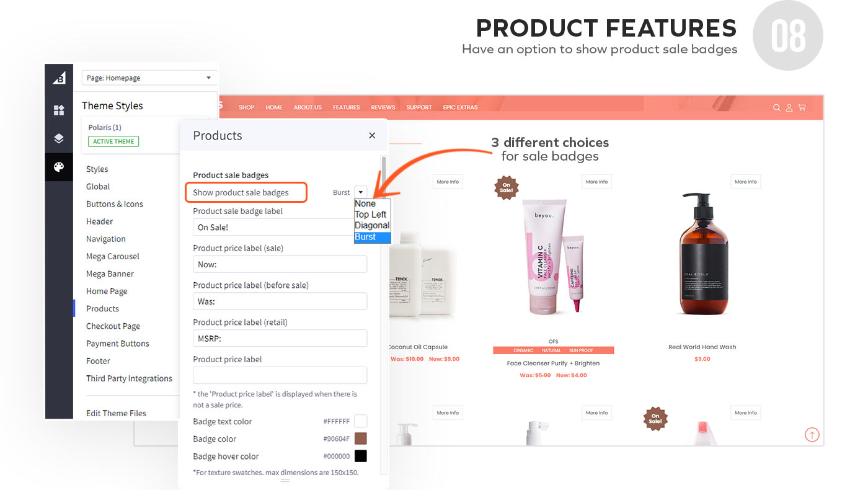This screenshot has width=868, height=490.
Task: Select the theme styles palette icon
Action: point(59,167)
